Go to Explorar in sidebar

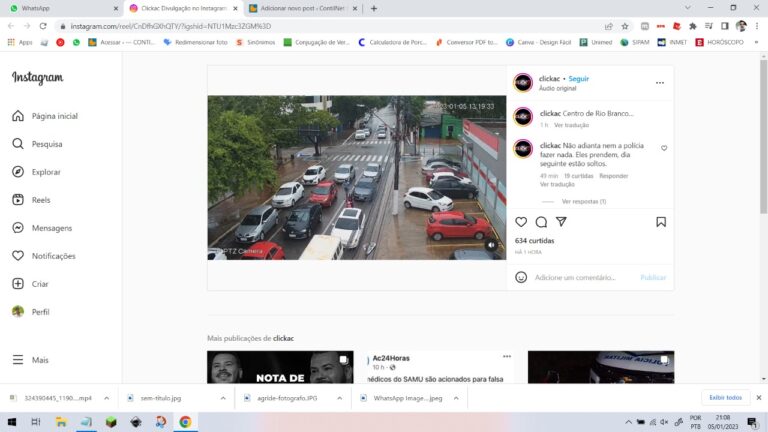coord(36,172)
